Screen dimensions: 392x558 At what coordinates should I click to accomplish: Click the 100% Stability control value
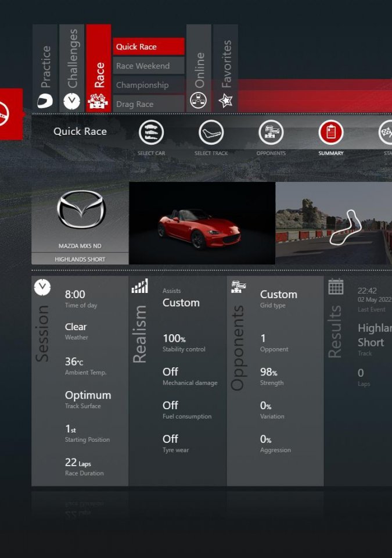pyautogui.click(x=174, y=338)
